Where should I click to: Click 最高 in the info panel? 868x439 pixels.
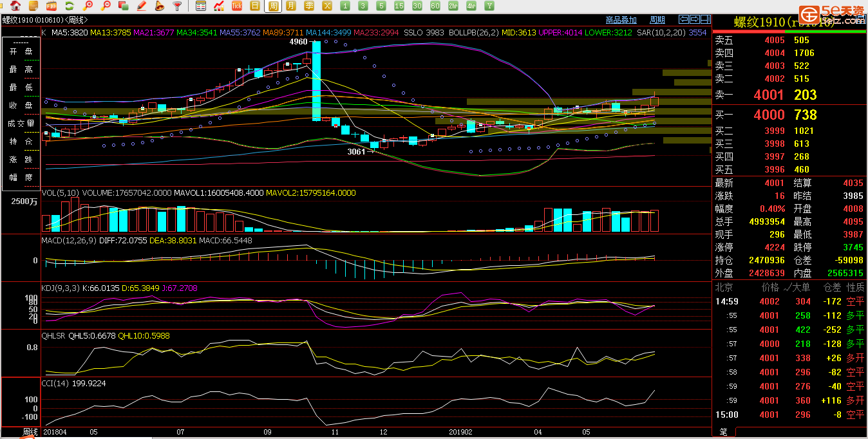point(21,70)
